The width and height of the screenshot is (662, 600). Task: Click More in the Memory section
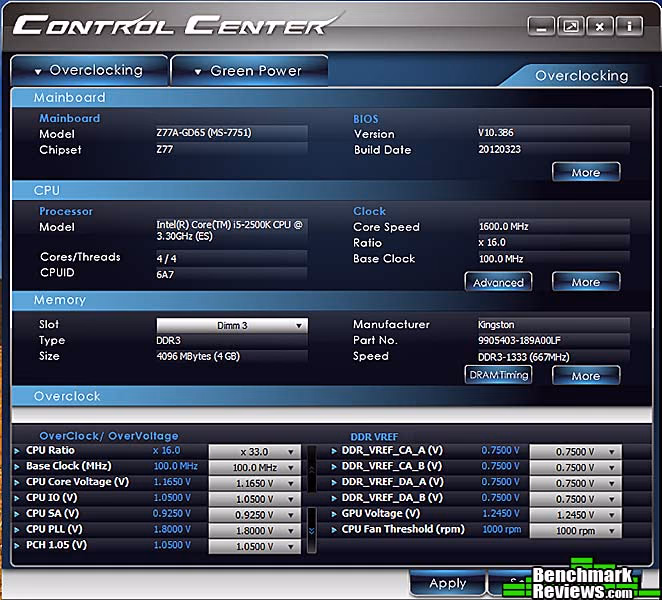coord(586,376)
